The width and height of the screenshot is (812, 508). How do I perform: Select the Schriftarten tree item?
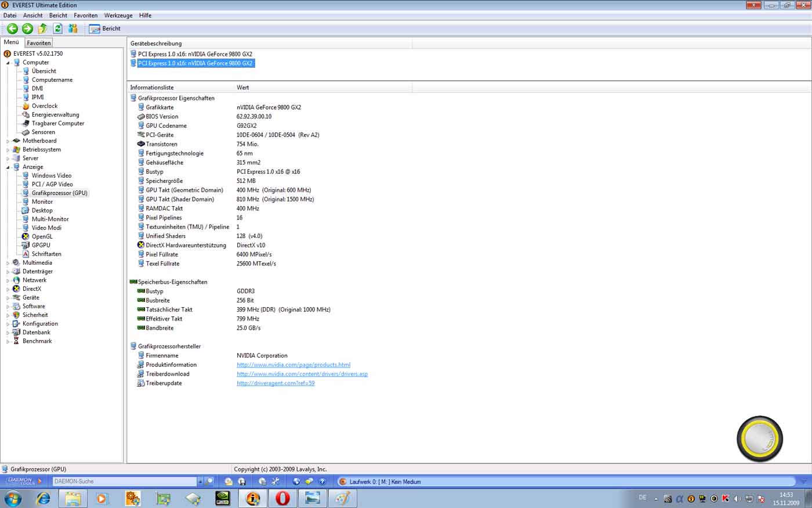46,254
